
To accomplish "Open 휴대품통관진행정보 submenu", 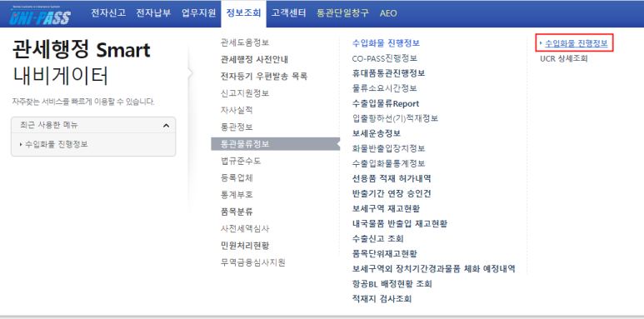I will pyautogui.click(x=388, y=73).
